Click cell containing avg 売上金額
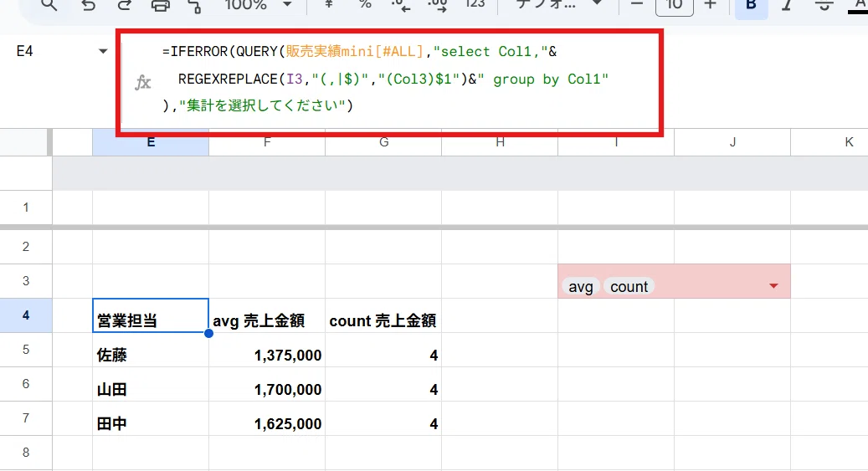This screenshot has width=868, height=471. (267, 315)
